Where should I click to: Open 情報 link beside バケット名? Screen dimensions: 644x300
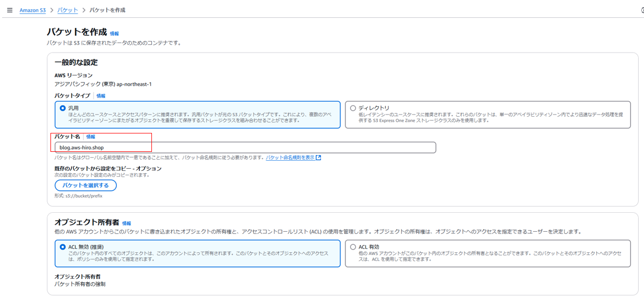[x=91, y=137]
